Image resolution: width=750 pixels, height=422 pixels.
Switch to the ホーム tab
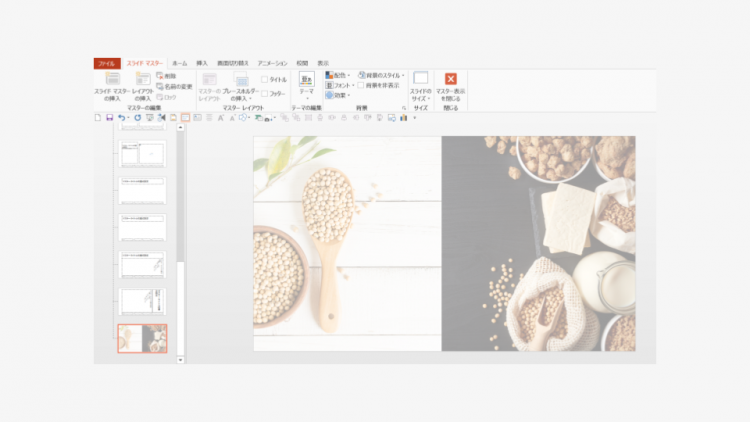click(x=179, y=62)
